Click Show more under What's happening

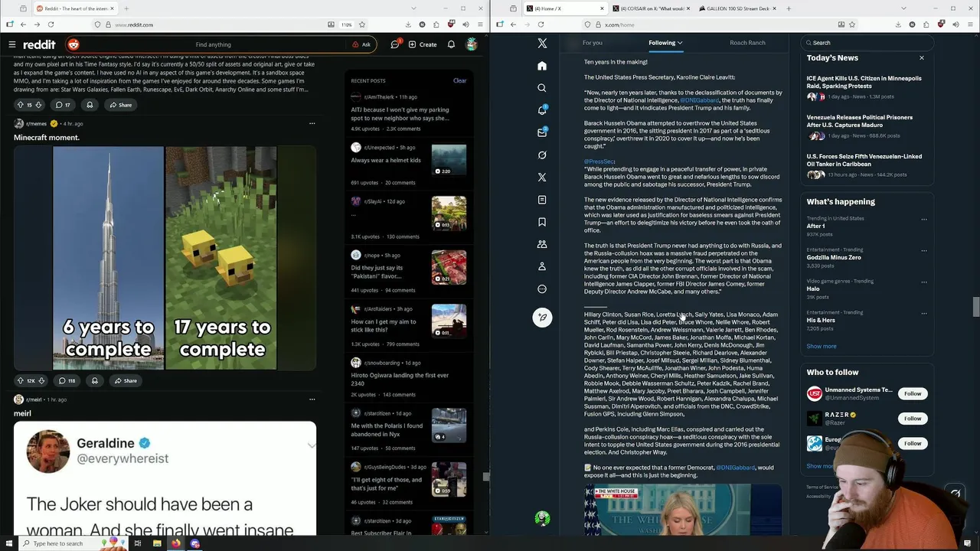(822, 346)
